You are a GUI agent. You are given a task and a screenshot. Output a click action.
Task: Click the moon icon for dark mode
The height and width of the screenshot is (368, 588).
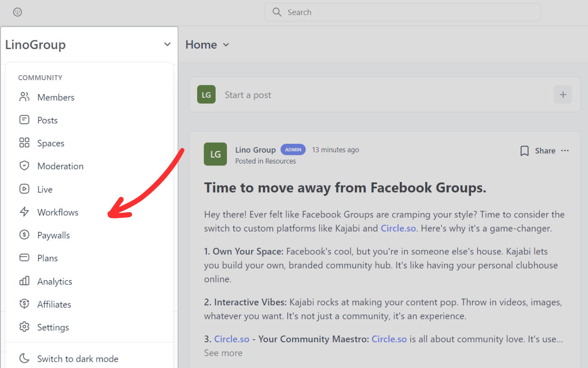(24, 359)
